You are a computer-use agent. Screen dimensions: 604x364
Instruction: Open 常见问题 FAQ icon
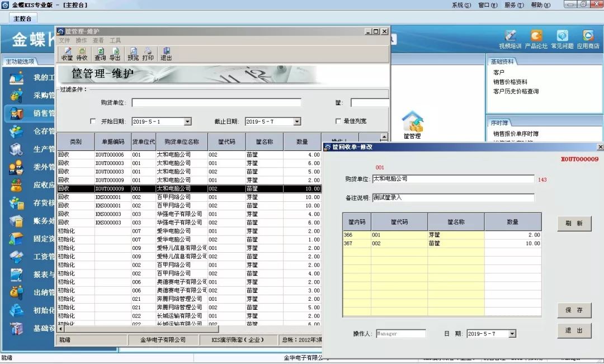tap(563, 39)
